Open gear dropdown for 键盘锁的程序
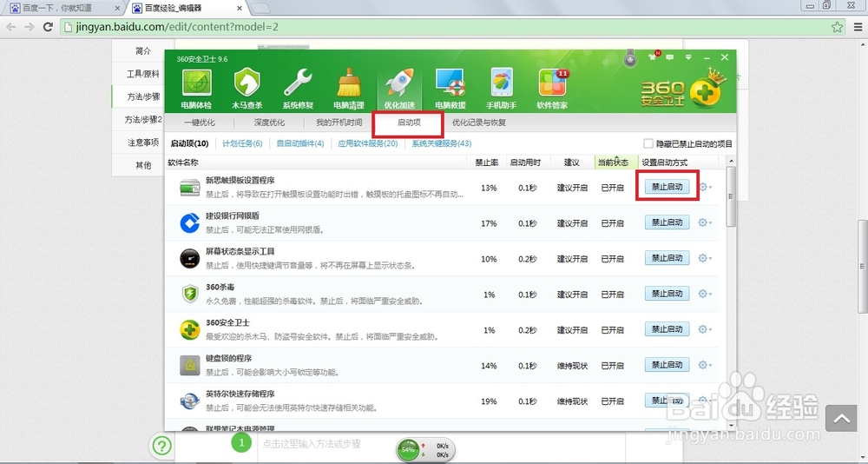 pos(705,365)
